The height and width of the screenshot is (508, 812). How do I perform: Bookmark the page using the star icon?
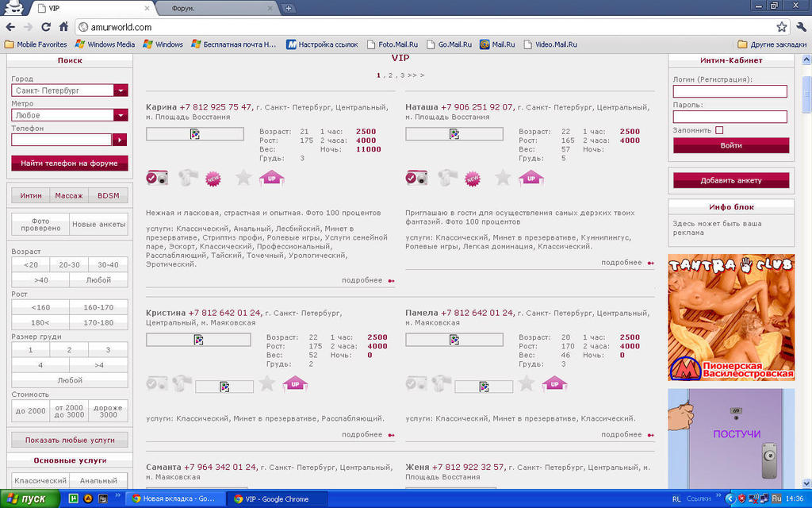[782, 26]
